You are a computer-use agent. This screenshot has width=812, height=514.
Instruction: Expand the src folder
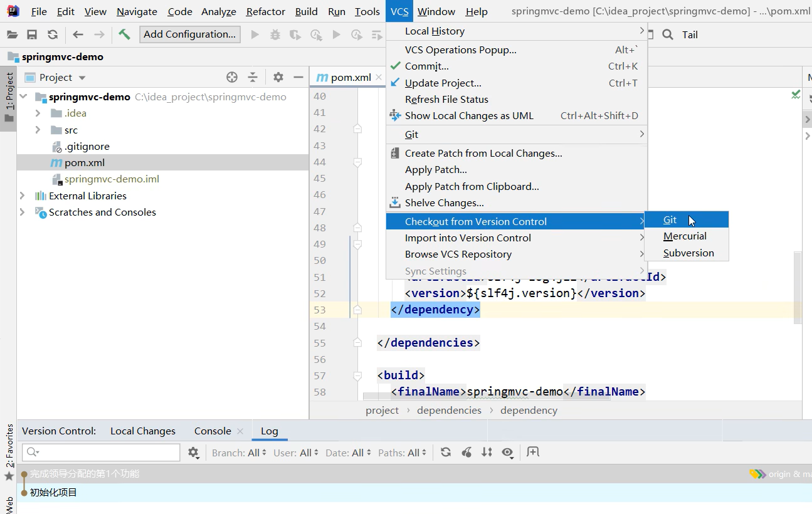[x=38, y=130]
